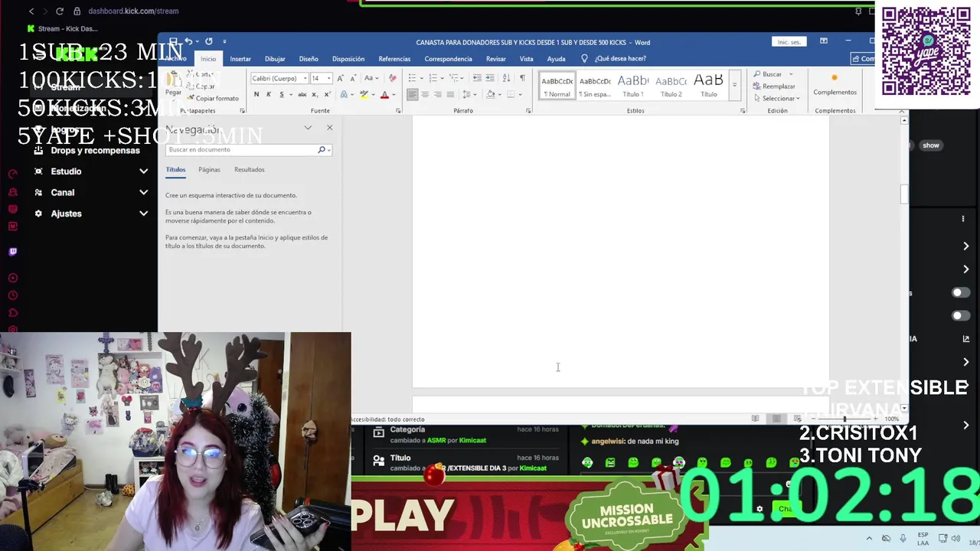Open the Referencias tab
The height and width of the screenshot is (551, 980).
coord(394,59)
